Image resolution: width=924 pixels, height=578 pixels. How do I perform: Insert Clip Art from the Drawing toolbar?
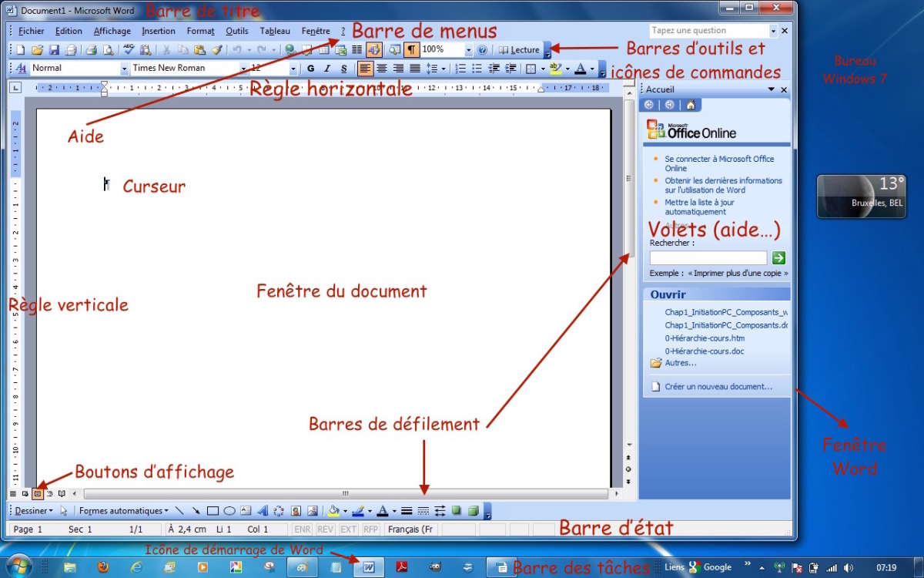(x=296, y=511)
